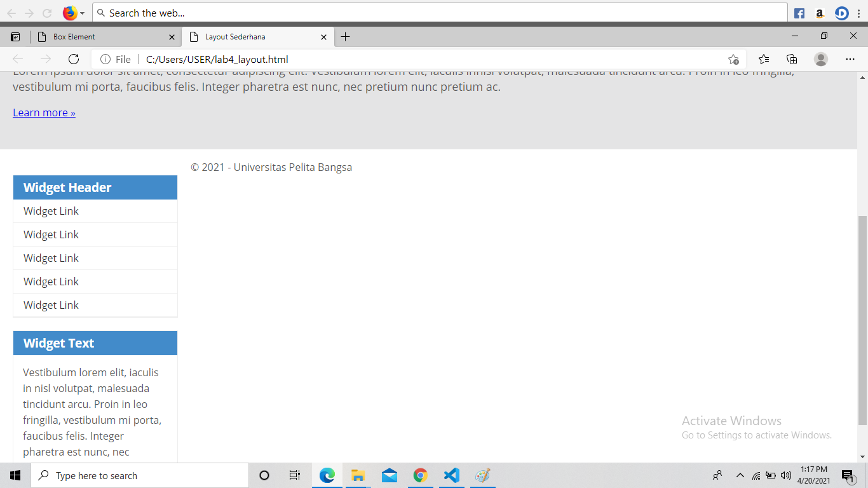The height and width of the screenshot is (488, 868).
Task: Open a new browser tab with the plus button
Action: pyautogui.click(x=346, y=37)
